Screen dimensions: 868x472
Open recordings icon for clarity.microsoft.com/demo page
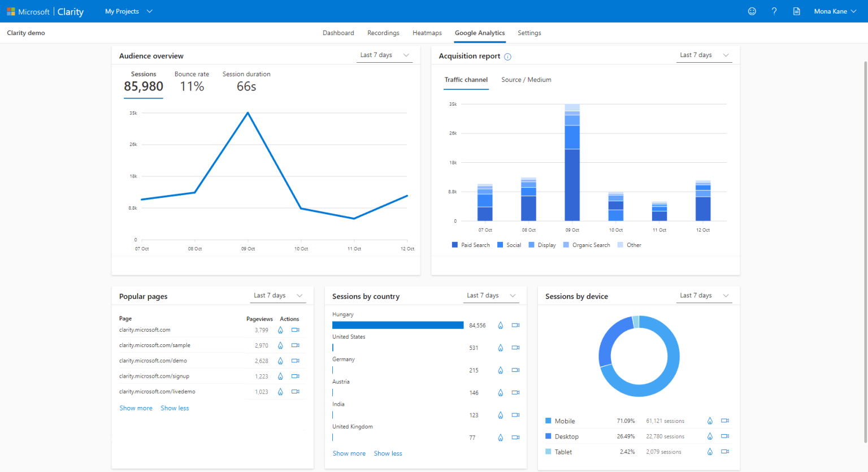tap(295, 361)
